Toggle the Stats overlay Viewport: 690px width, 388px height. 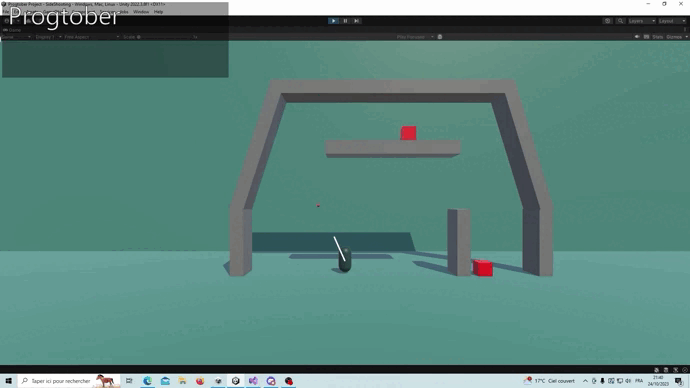pyautogui.click(x=657, y=37)
